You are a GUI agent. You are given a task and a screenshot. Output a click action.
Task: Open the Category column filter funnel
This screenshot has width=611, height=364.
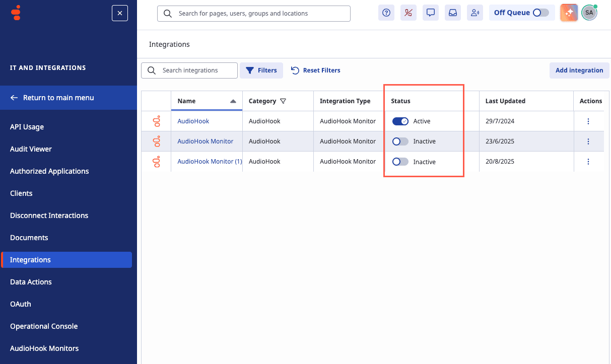click(283, 101)
